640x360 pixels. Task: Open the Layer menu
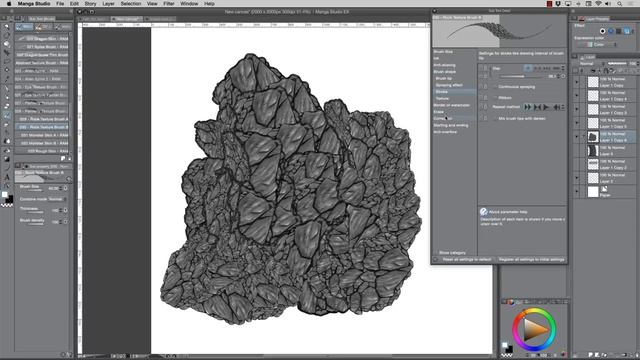[108, 4]
